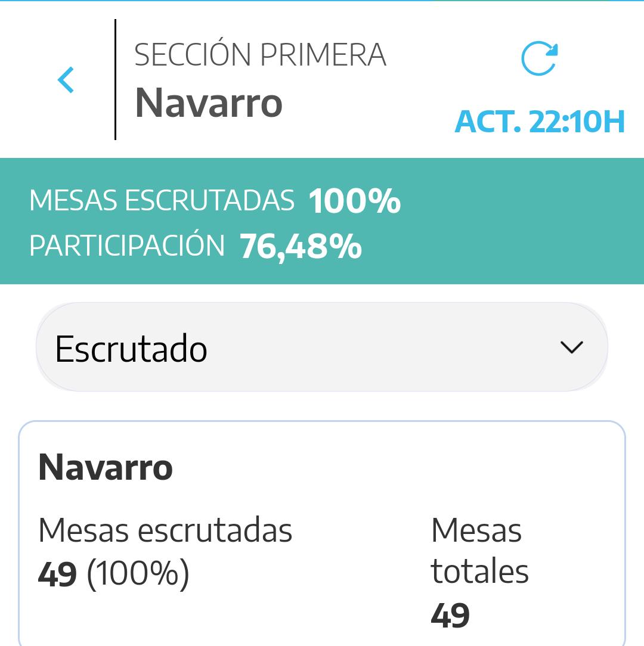Click the Navarro page title
Image resolution: width=644 pixels, height=646 pixels.
coord(209,103)
